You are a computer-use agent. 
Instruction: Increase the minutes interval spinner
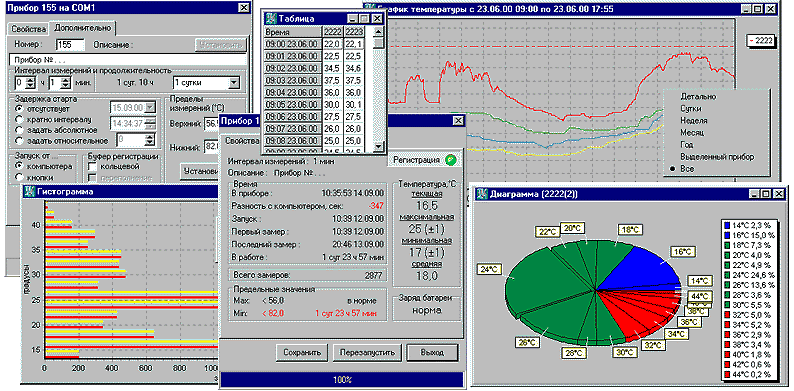tap(66, 80)
